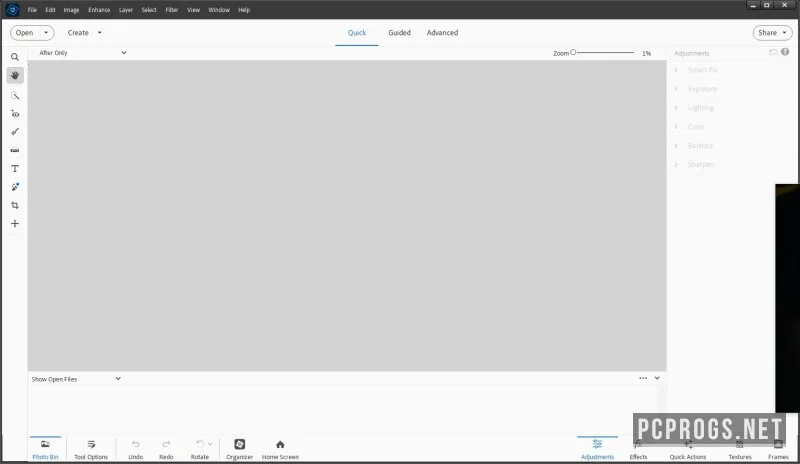
Task: Select the Eye (Red Eye) tool
Action: pos(15,114)
